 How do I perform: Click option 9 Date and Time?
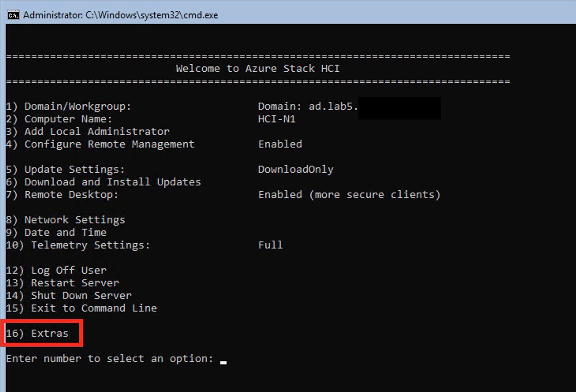pos(55,232)
